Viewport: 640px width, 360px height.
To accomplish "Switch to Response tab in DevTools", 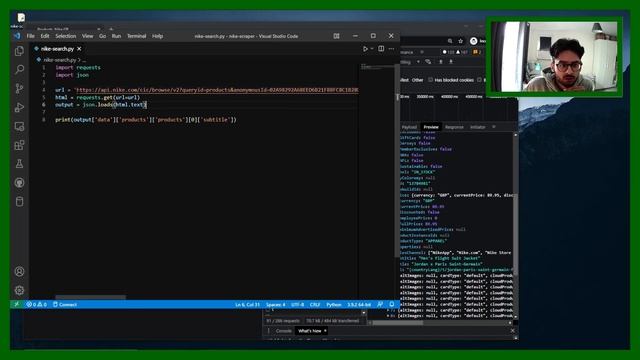I will [454, 127].
